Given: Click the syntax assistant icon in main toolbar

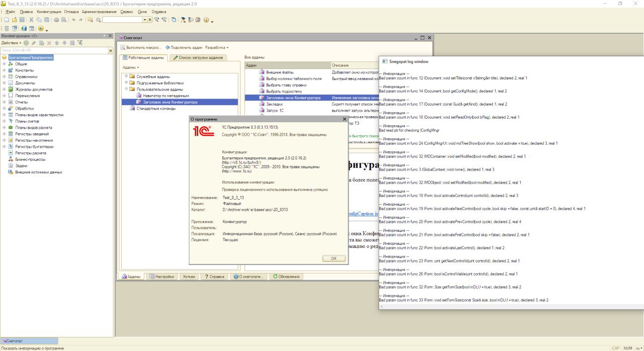Looking at the screenshot, I should tap(183, 20).
